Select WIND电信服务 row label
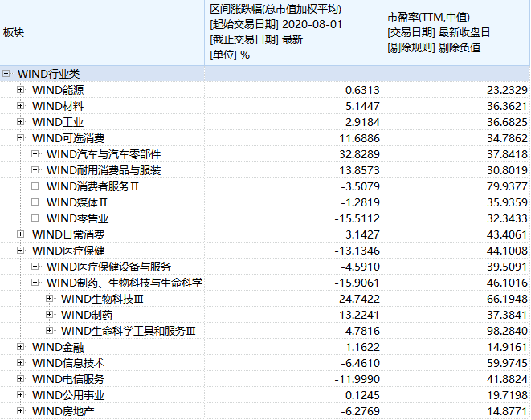Image resolution: width=531 pixels, height=420 pixels. (68, 379)
